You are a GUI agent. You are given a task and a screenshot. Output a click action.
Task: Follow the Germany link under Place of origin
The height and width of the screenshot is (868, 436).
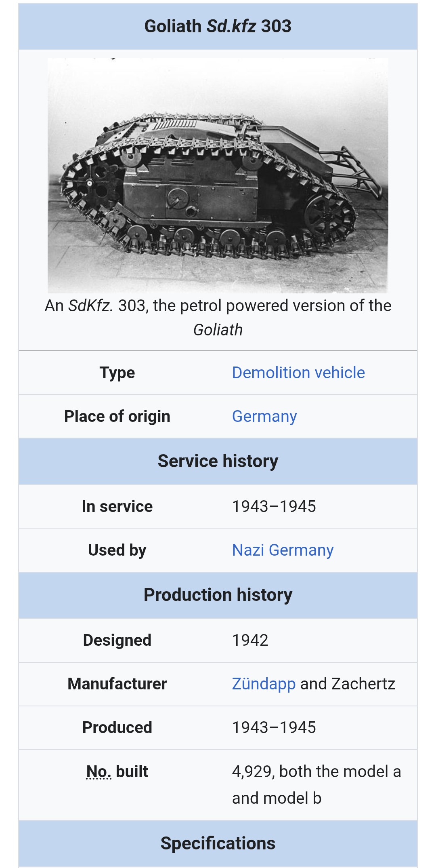[x=264, y=416]
